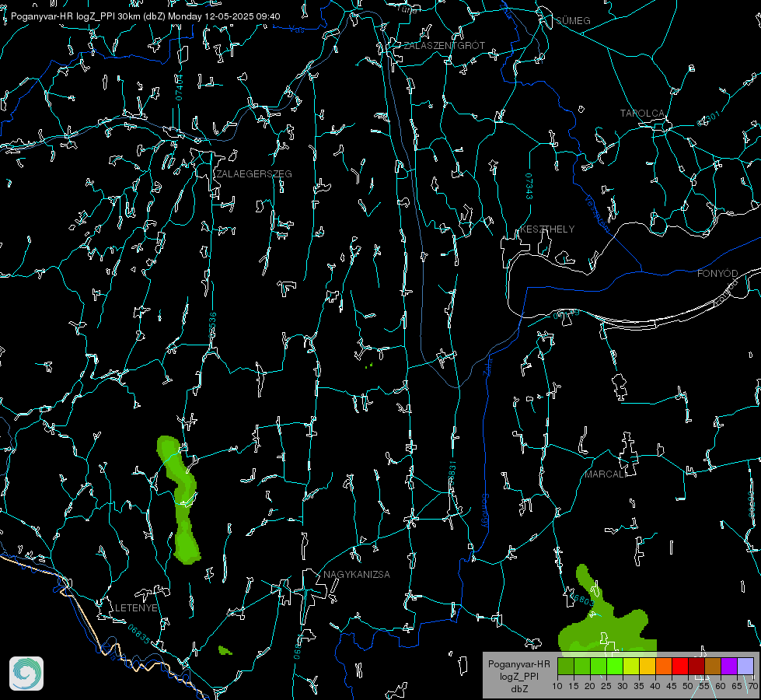Click the swirl logo icon at bottom-left

(x=26, y=674)
